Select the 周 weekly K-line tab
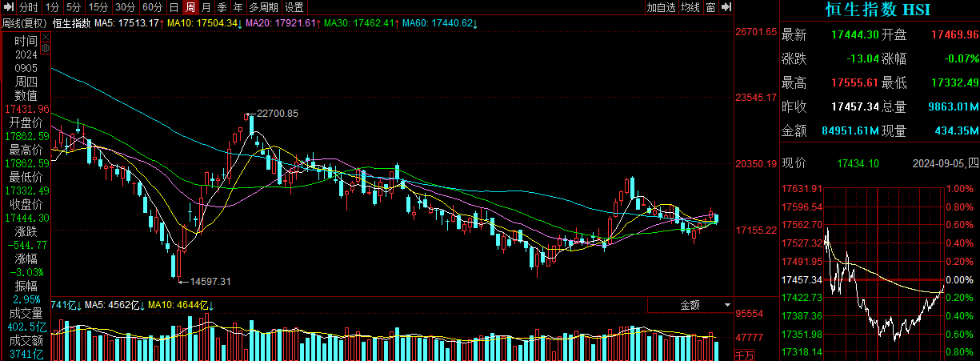The width and height of the screenshot is (980, 361). [190, 7]
